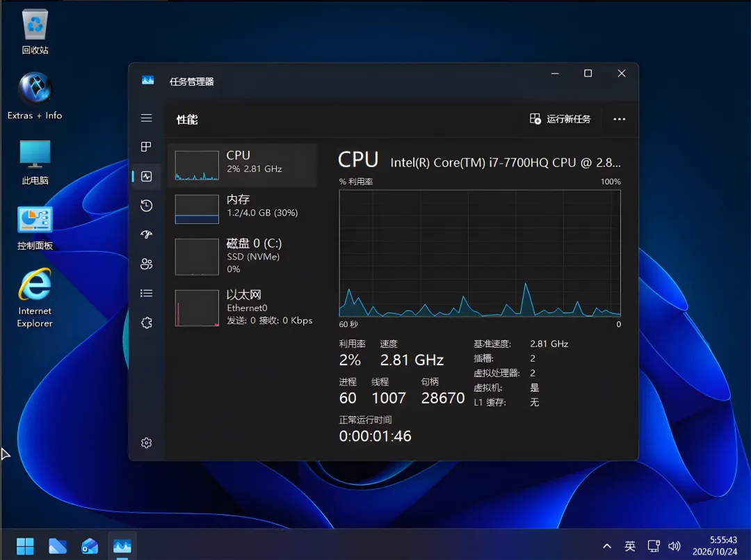This screenshot has height=560, width=751.
Task: Open the Windows Start button
Action: [x=25, y=546]
